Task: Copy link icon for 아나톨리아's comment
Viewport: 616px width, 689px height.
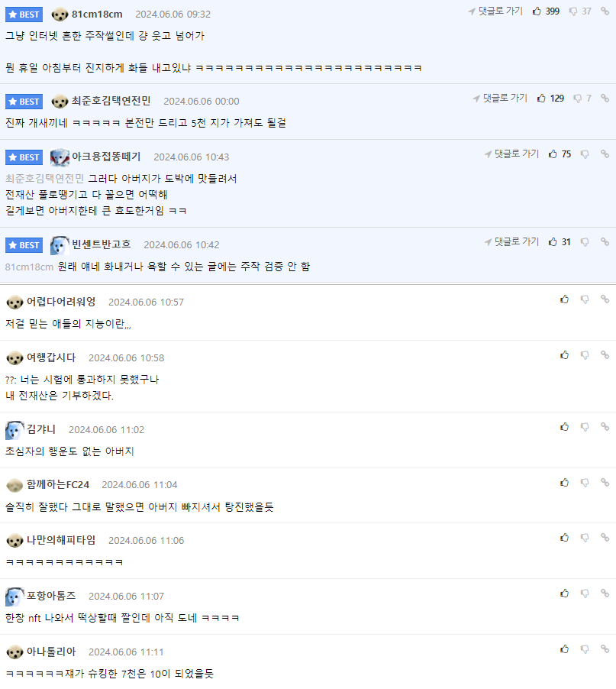Action: click(605, 649)
